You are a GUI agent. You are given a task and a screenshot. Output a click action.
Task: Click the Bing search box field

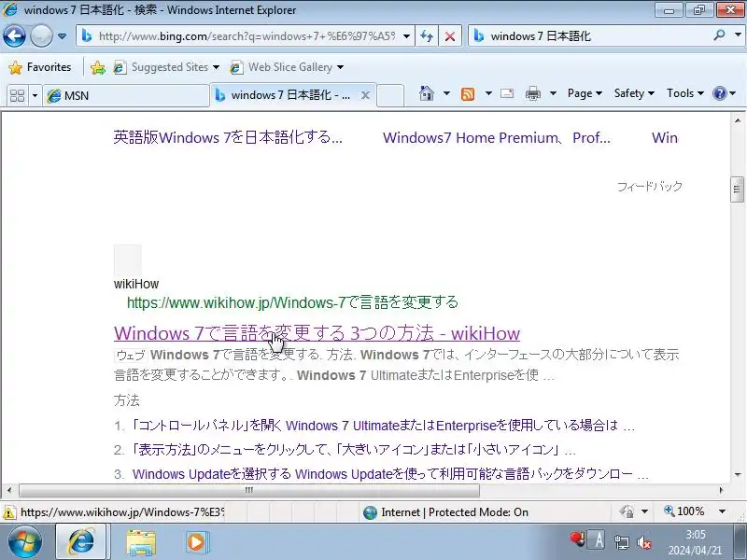pyautogui.click(x=591, y=36)
